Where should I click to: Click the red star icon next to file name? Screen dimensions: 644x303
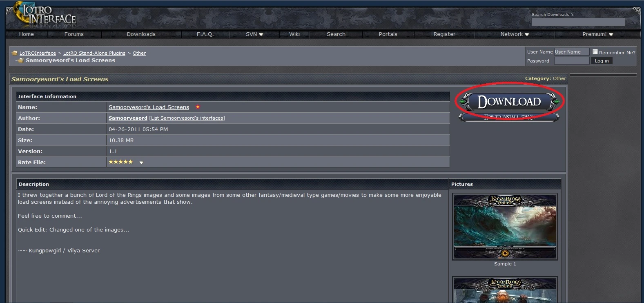(x=198, y=107)
